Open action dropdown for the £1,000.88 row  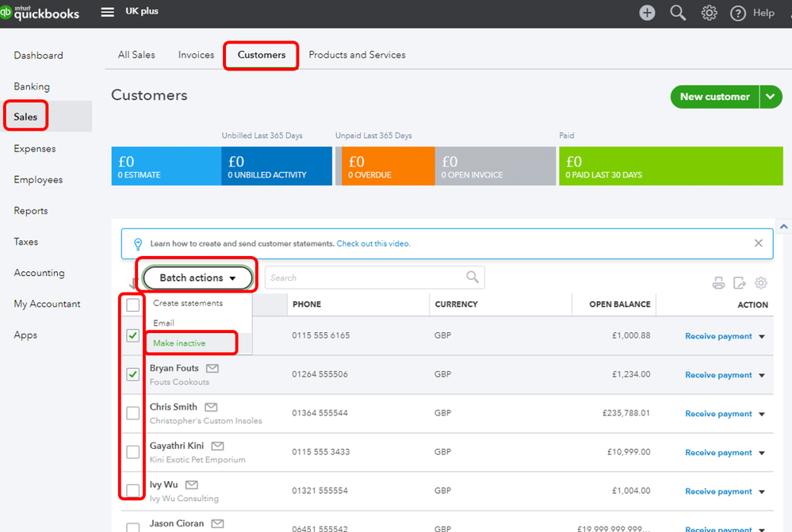(x=762, y=336)
